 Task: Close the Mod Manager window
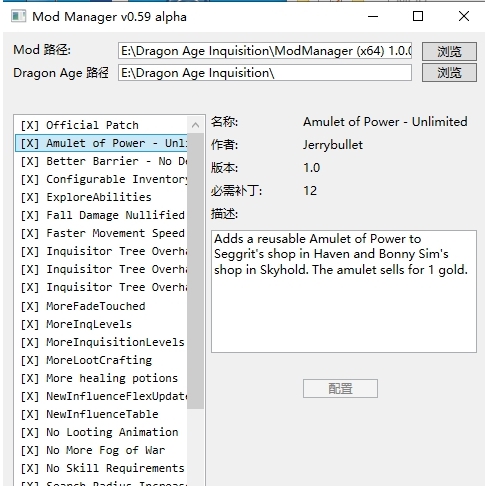coord(464,16)
